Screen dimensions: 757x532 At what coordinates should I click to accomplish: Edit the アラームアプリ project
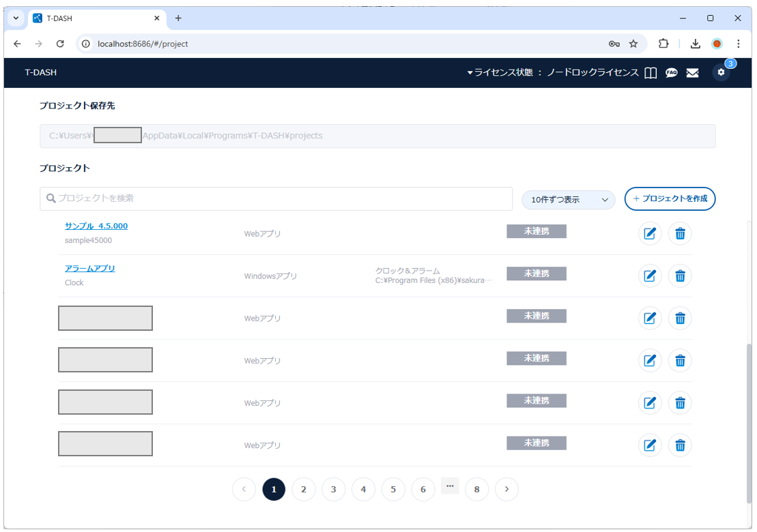(650, 276)
